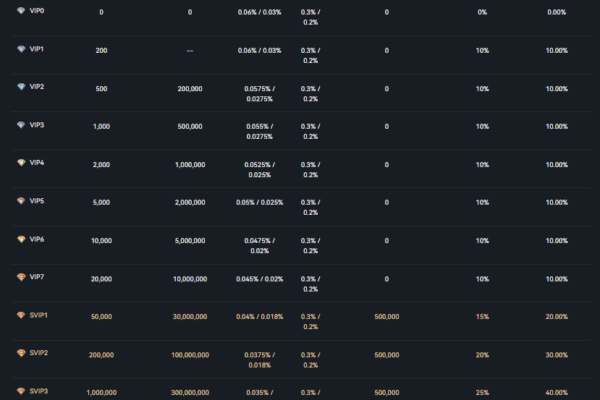The width and height of the screenshot is (600, 400).
Task: Select the VIP2 tier diamond icon
Action: 21,86
